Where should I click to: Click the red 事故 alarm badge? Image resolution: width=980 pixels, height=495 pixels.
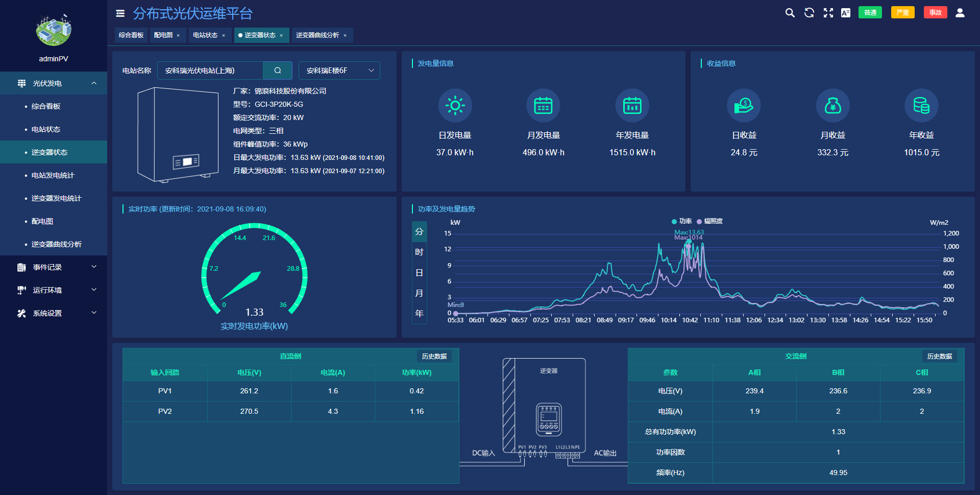935,13
